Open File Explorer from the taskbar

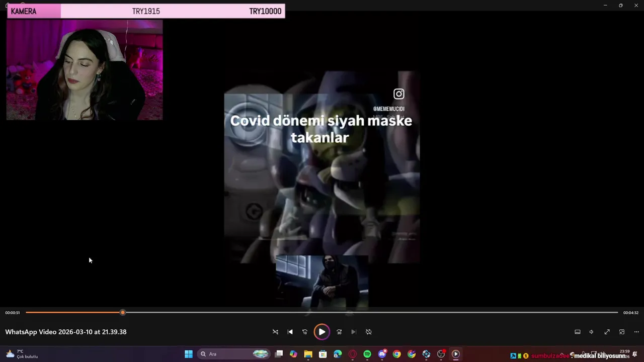tap(308, 354)
